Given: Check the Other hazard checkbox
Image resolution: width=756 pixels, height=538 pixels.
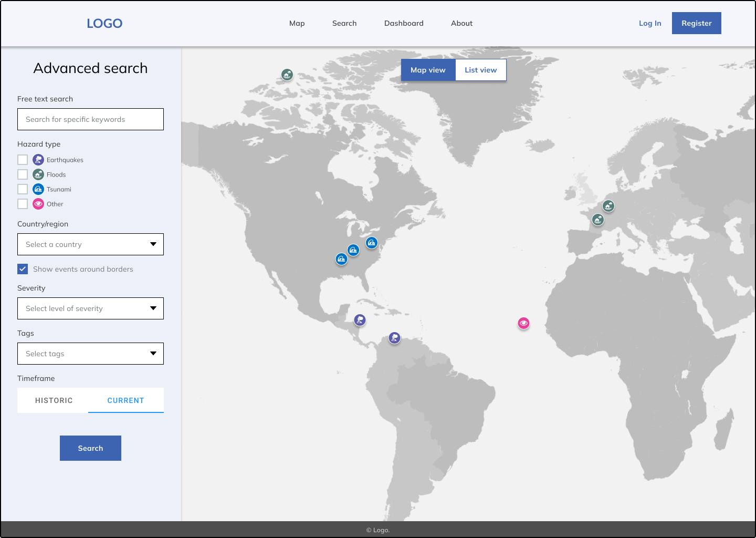Looking at the screenshot, I should 23,204.
